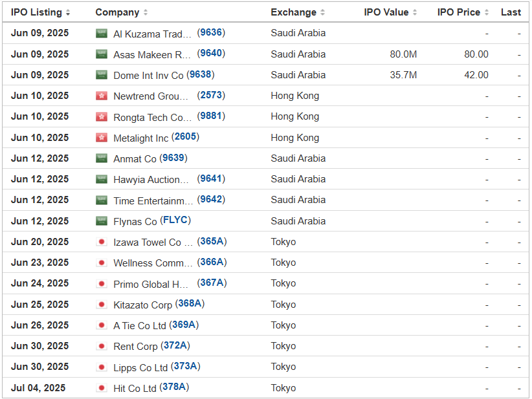Select company name Metalight Inc
This screenshot has height=399, width=532.
(x=141, y=138)
